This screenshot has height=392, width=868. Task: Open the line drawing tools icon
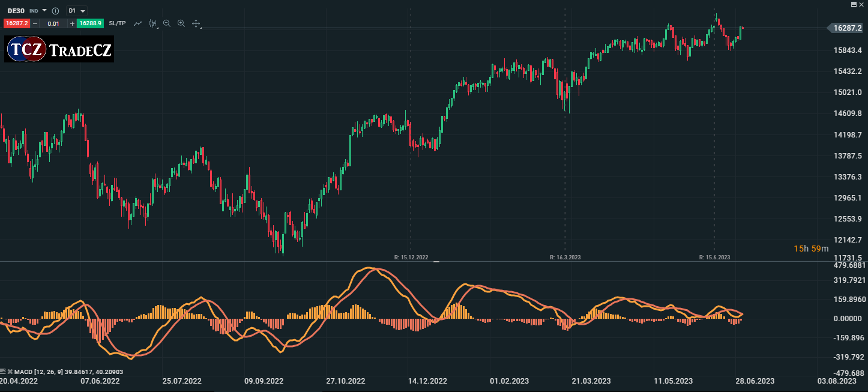[x=138, y=23]
